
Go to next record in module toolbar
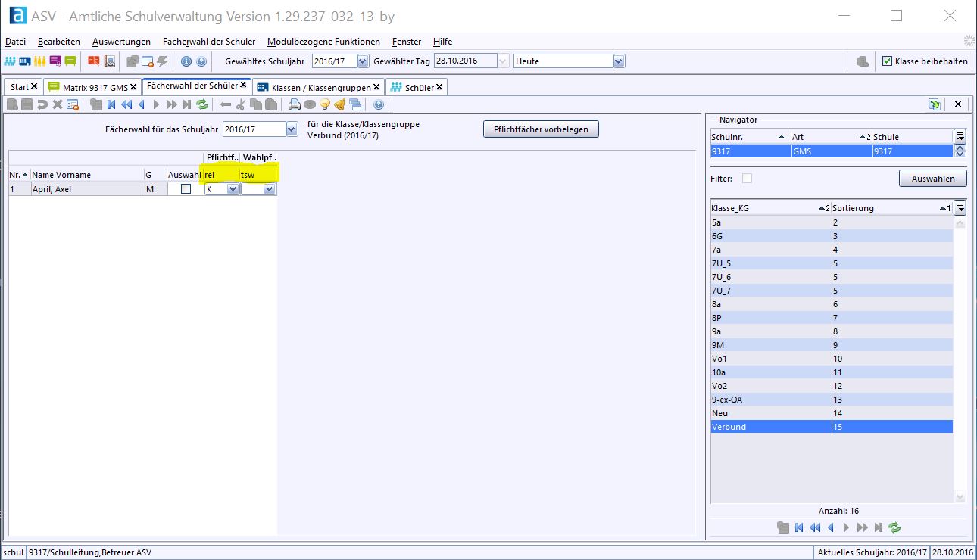156,104
